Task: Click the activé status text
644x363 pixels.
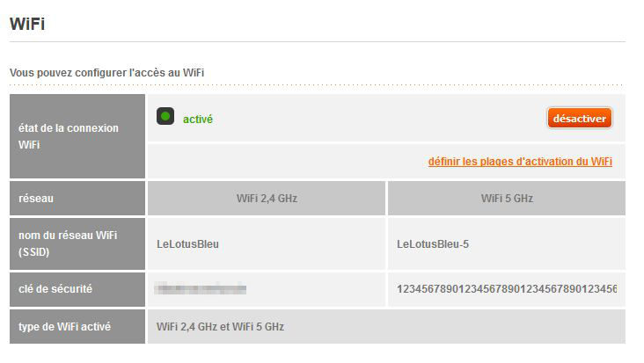Action: click(198, 120)
